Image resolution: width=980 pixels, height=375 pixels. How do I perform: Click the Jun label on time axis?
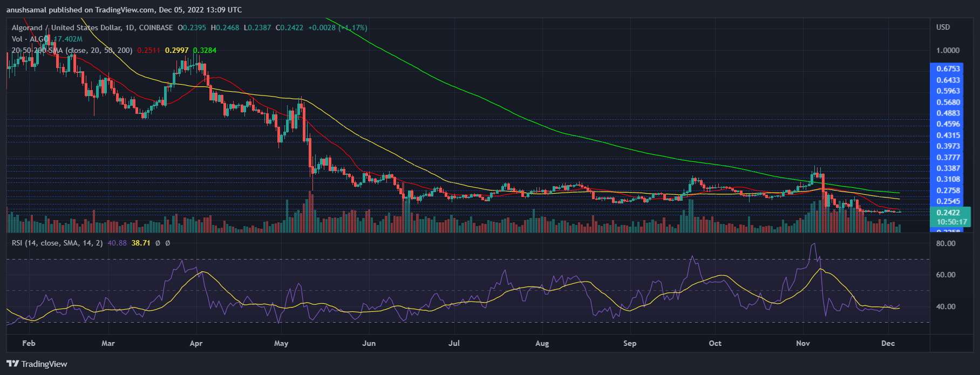click(x=369, y=343)
